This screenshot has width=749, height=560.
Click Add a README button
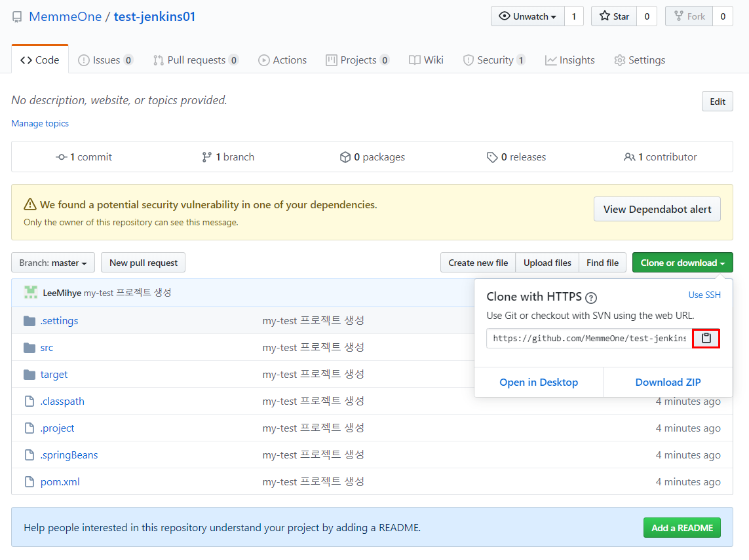(x=682, y=527)
